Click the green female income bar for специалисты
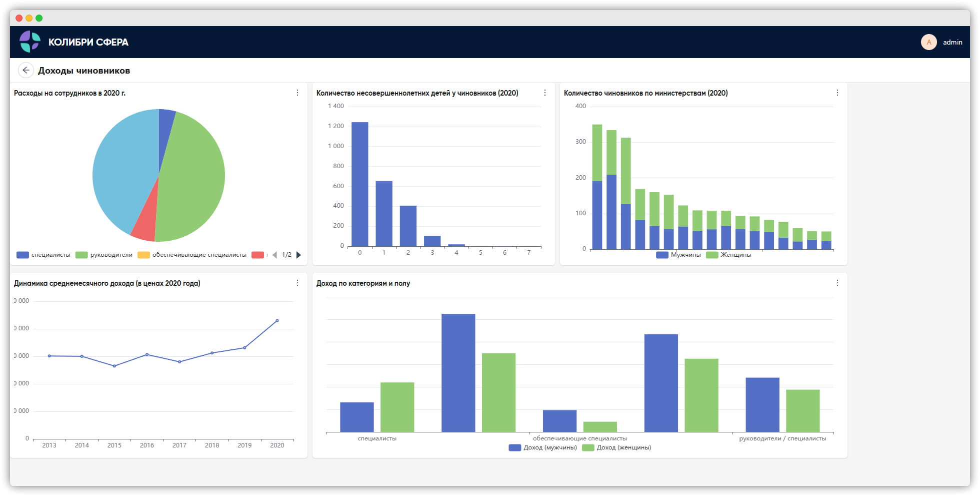 (397, 407)
